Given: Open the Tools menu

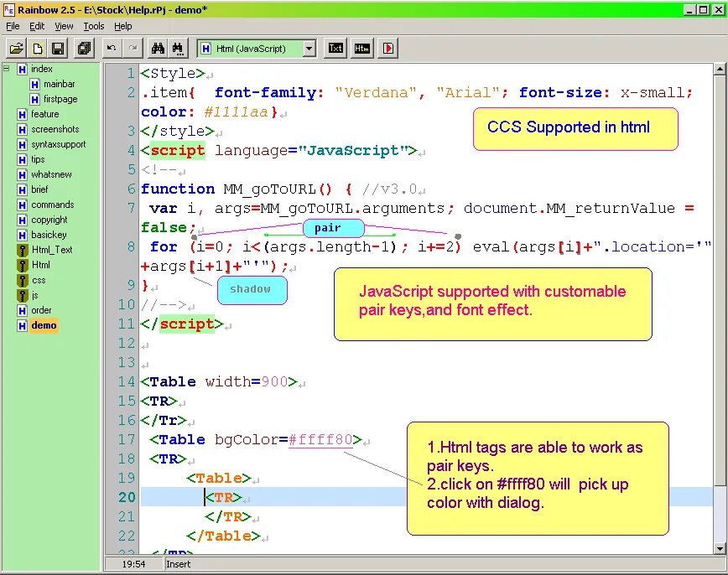Looking at the screenshot, I should 93,26.
